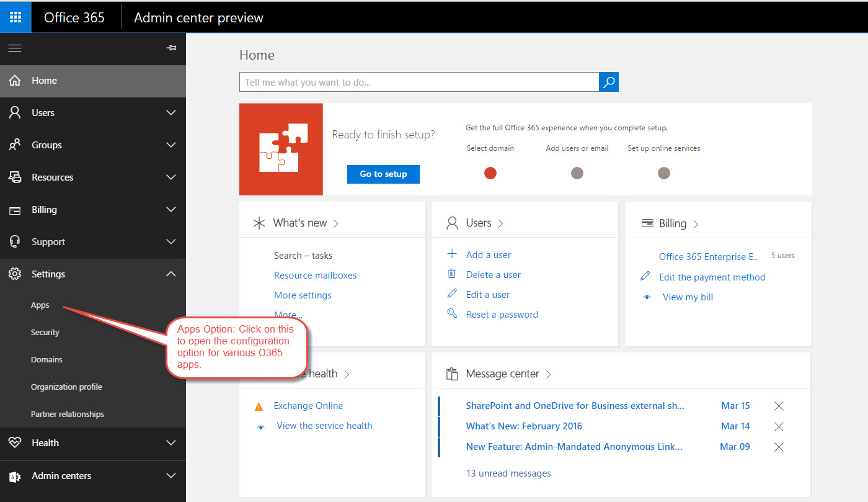Open the Billing card title arrow
868x502 pixels.
pos(696,224)
